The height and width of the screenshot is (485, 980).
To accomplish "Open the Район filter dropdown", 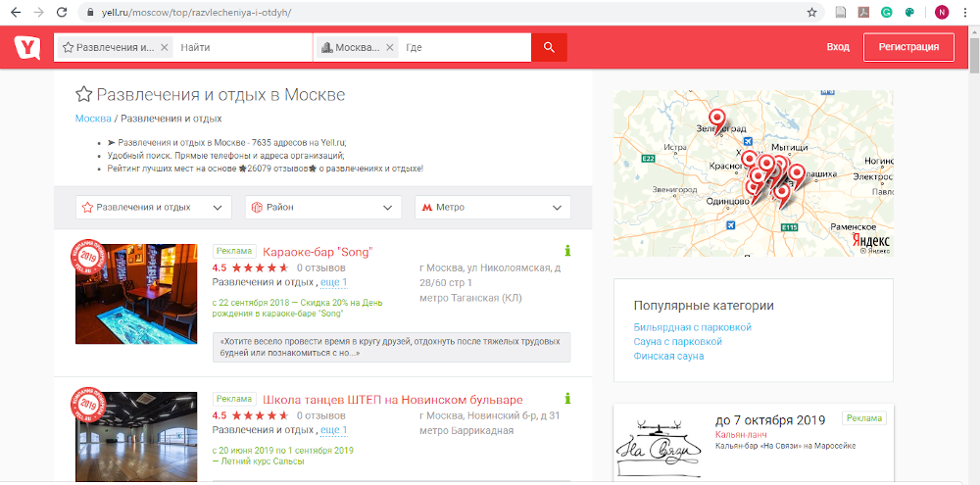I will point(323,207).
